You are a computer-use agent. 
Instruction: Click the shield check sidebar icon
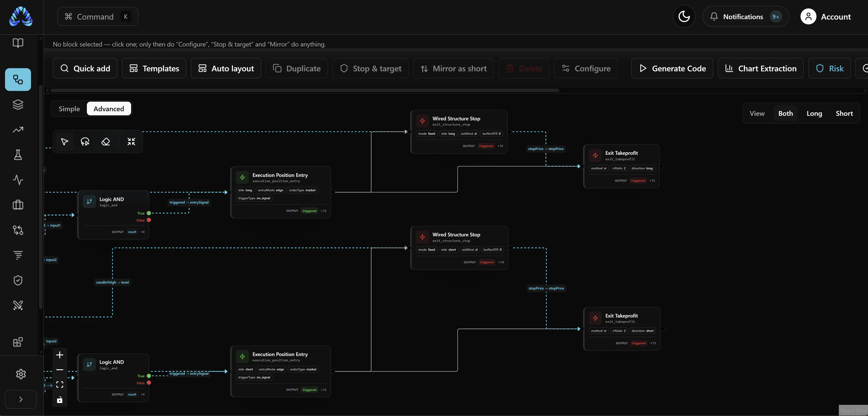click(x=18, y=280)
